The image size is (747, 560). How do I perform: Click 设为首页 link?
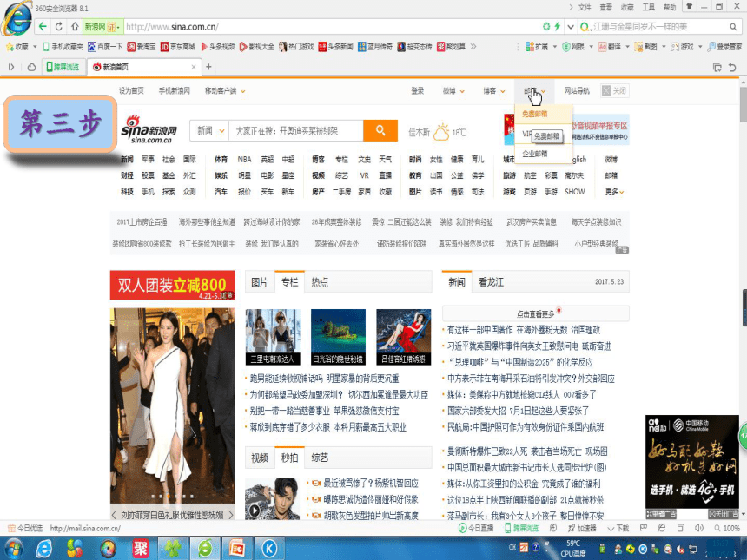click(x=131, y=91)
